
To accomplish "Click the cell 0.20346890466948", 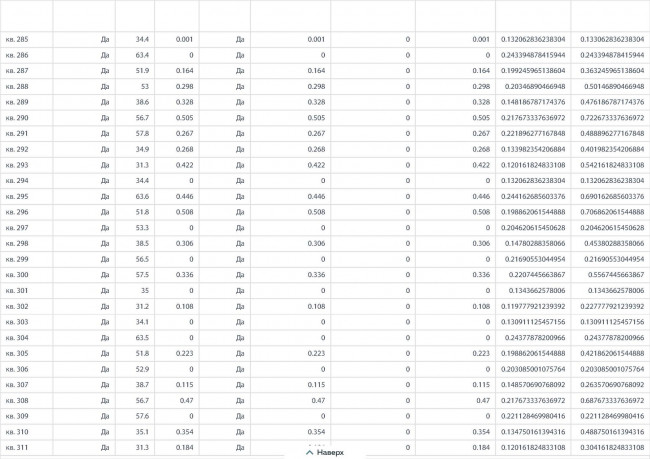I will pyautogui.click(x=535, y=86).
